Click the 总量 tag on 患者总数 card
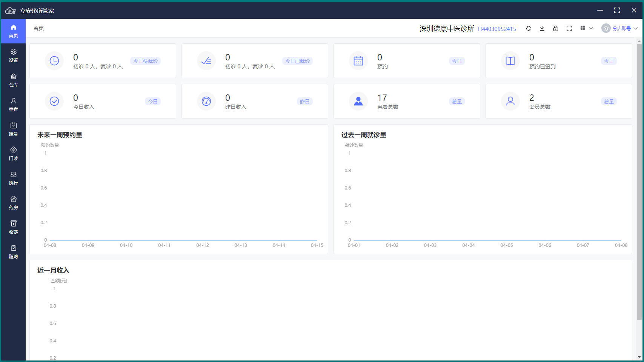This screenshot has width=644, height=362. coord(457,102)
